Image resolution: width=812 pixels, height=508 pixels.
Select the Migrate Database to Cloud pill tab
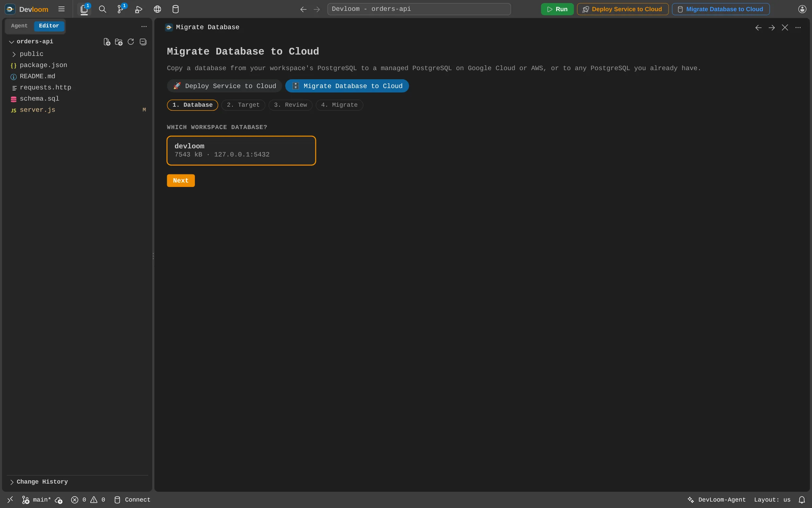click(x=347, y=86)
